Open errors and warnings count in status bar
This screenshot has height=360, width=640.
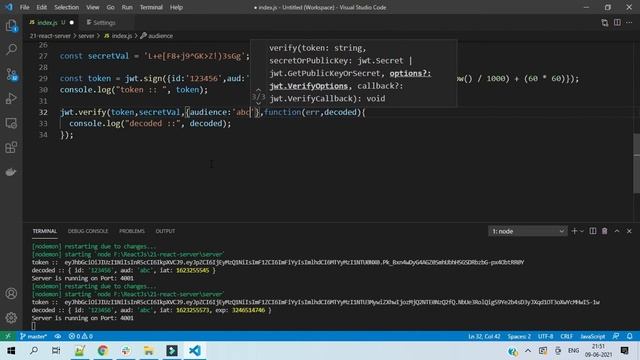[x=80, y=336]
